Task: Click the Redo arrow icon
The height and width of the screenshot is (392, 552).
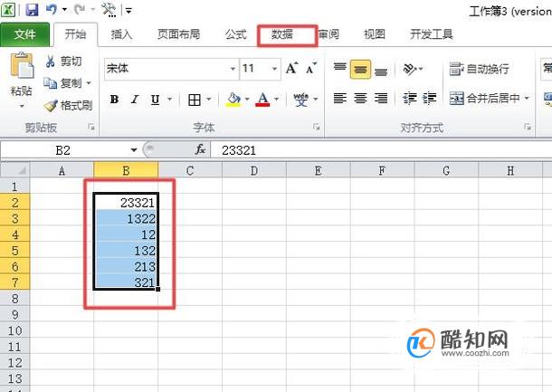Action: tap(81, 10)
